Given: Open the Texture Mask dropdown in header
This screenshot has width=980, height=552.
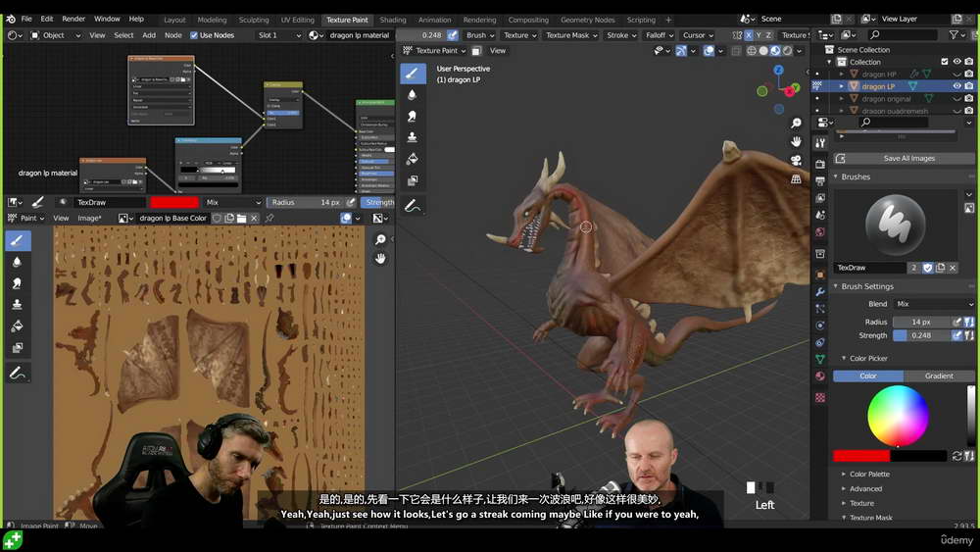Looking at the screenshot, I should click(571, 35).
